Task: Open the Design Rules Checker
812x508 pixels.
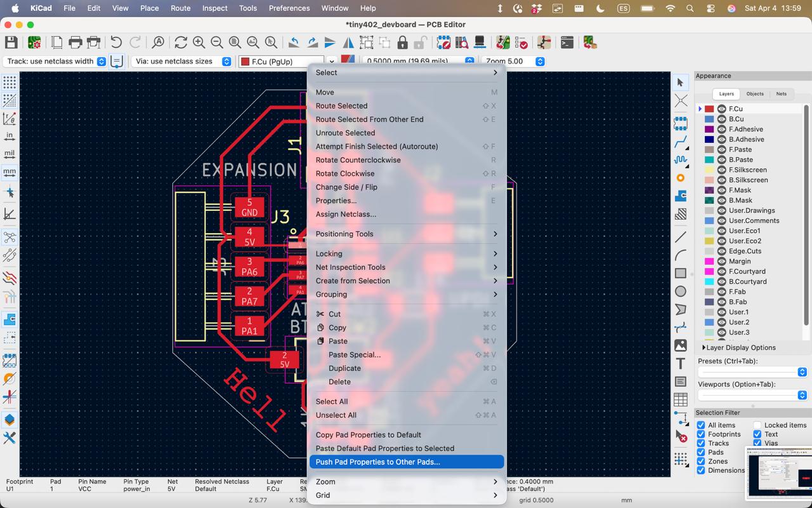Action: click(x=521, y=43)
